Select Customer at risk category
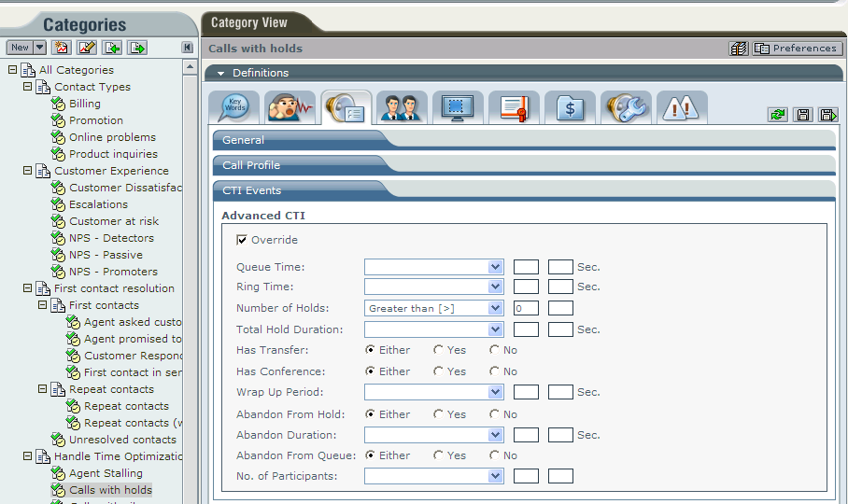 click(x=114, y=221)
